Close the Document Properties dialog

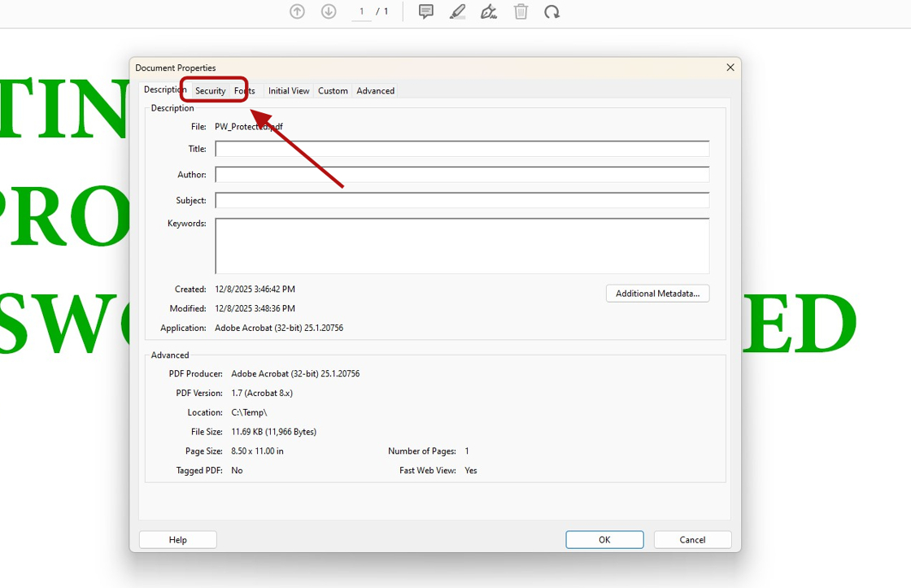click(730, 68)
